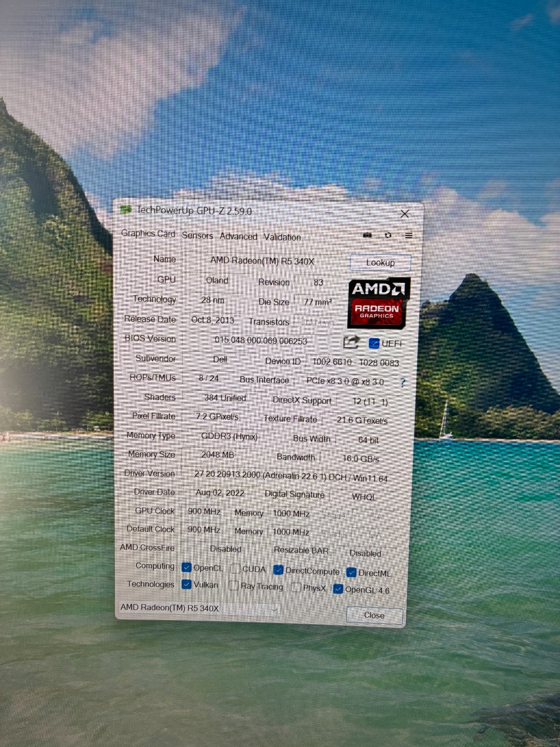Toggle the DirectCompute checkbox
Image resolution: width=560 pixels, height=747 pixels.
(x=279, y=570)
